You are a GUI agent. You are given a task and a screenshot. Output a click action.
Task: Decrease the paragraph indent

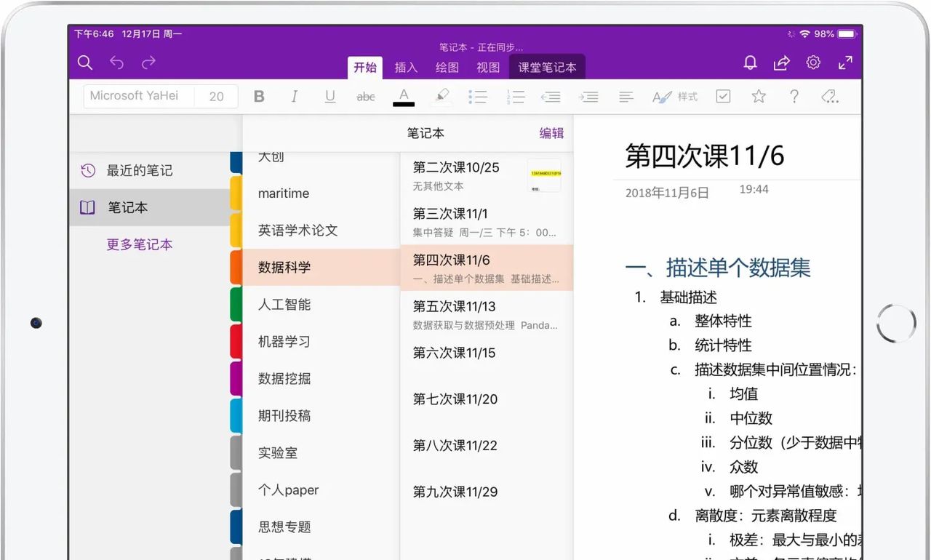click(551, 97)
